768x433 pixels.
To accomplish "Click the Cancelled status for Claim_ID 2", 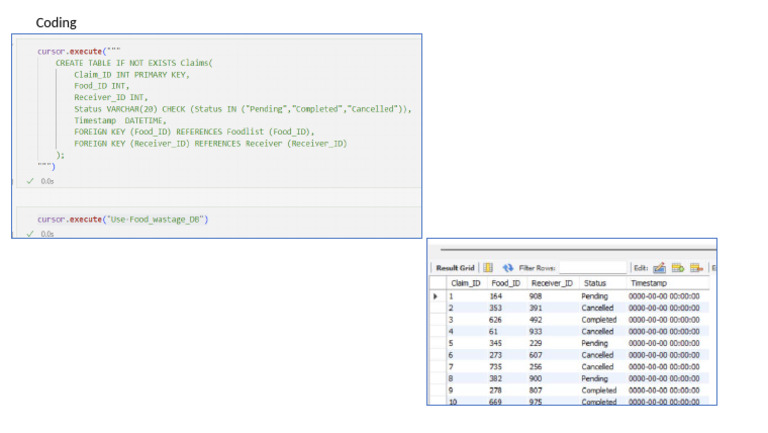I will click(597, 308).
